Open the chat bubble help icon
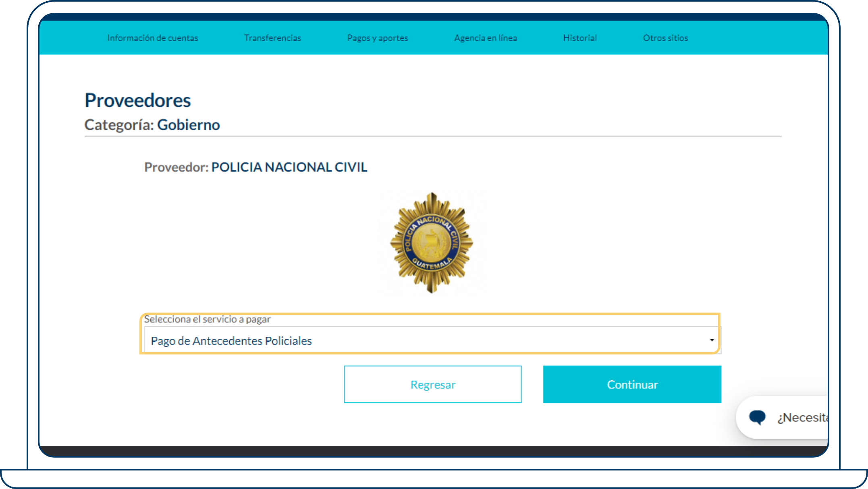The image size is (868, 489). click(757, 417)
